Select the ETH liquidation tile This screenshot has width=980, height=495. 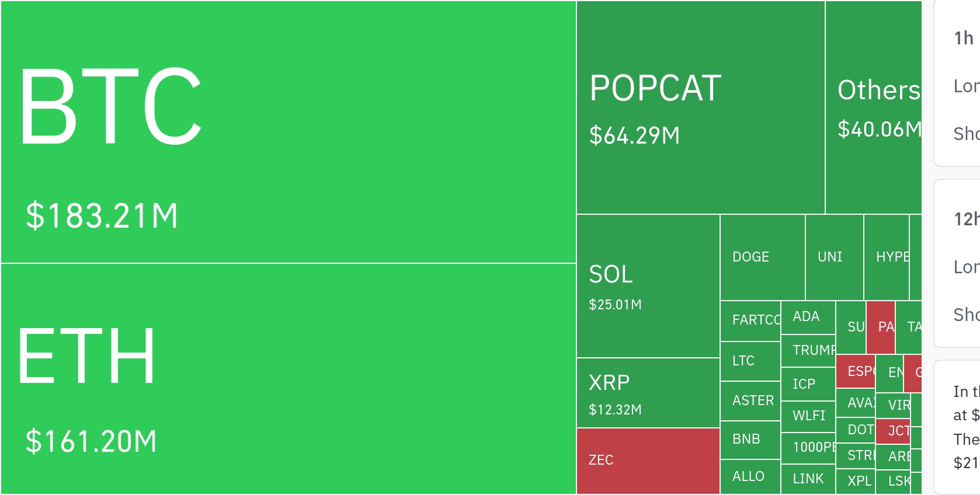[x=289, y=379]
